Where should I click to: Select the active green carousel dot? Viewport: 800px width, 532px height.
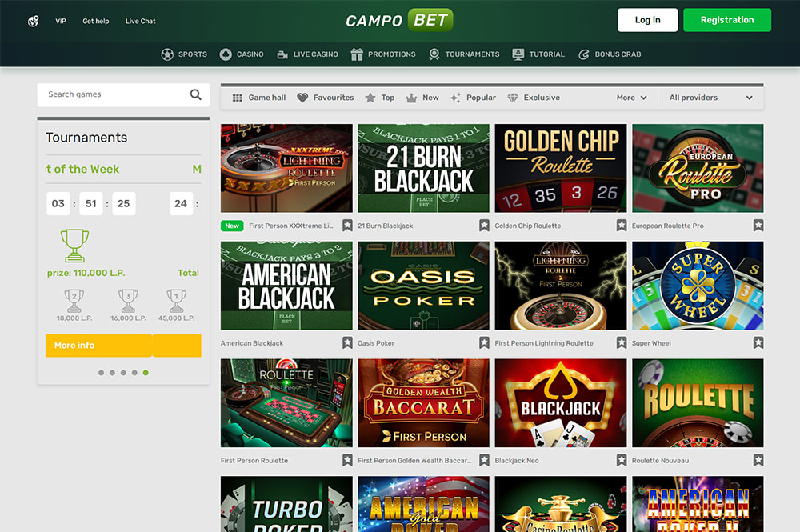click(146, 373)
